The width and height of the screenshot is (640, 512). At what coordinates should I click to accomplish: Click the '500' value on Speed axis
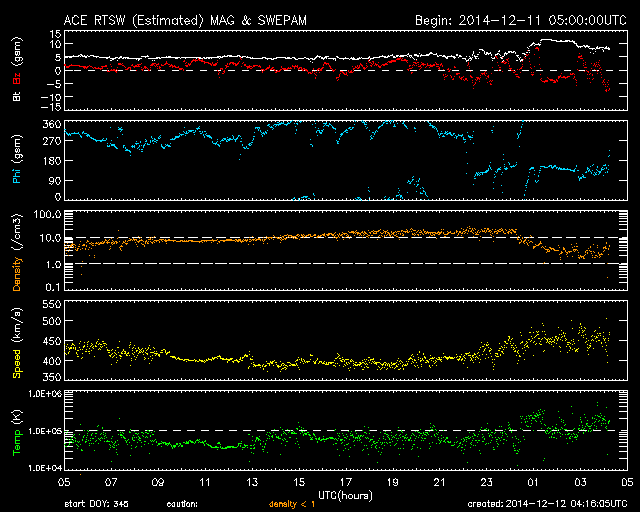(x=52, y=321)
